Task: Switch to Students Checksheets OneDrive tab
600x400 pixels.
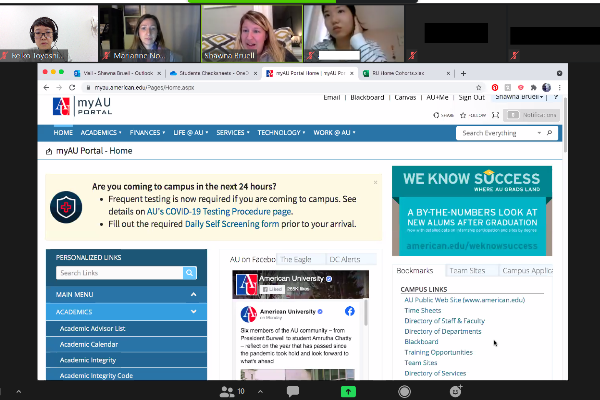Action: (x=213, y=73)
